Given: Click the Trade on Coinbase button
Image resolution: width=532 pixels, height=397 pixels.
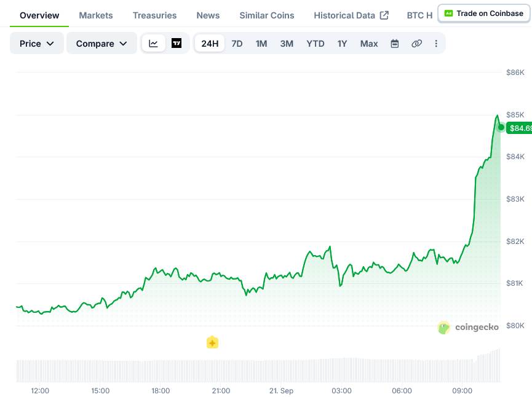Looking at the screenshot, I should (x=484, y=14).
